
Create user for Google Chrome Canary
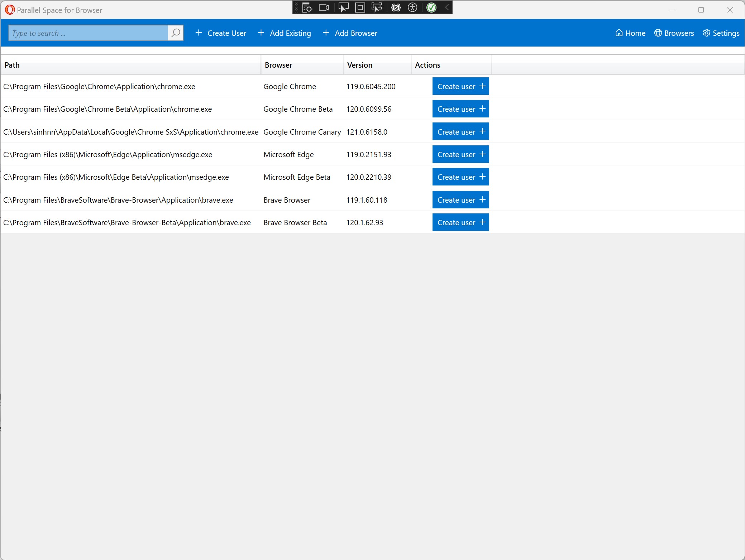[x=460, y=132]
